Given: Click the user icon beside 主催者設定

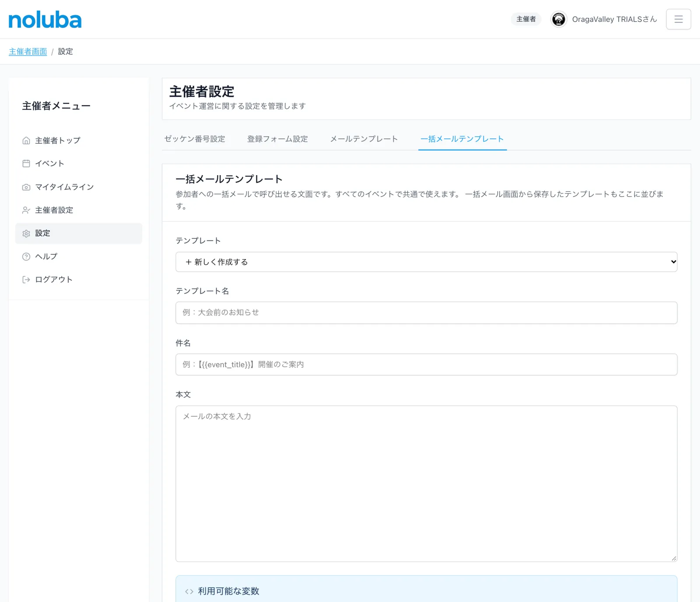Looking at the screenshot, I should pos(26,210).
